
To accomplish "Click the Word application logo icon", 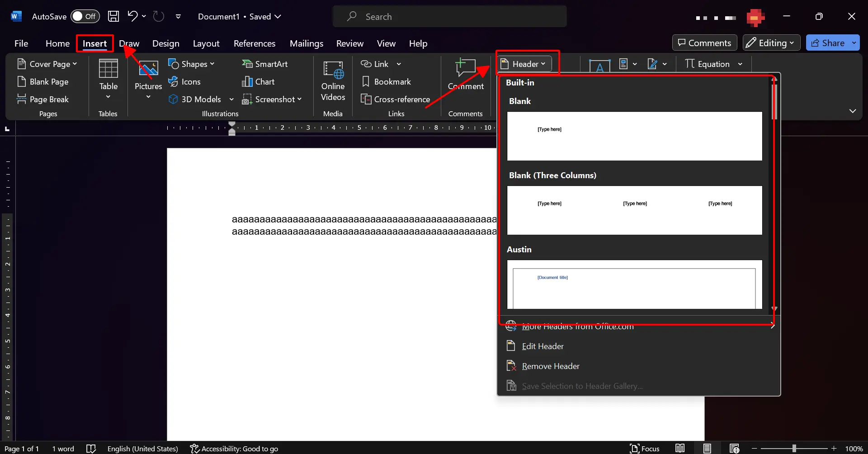I will click(x=16, y=16).
